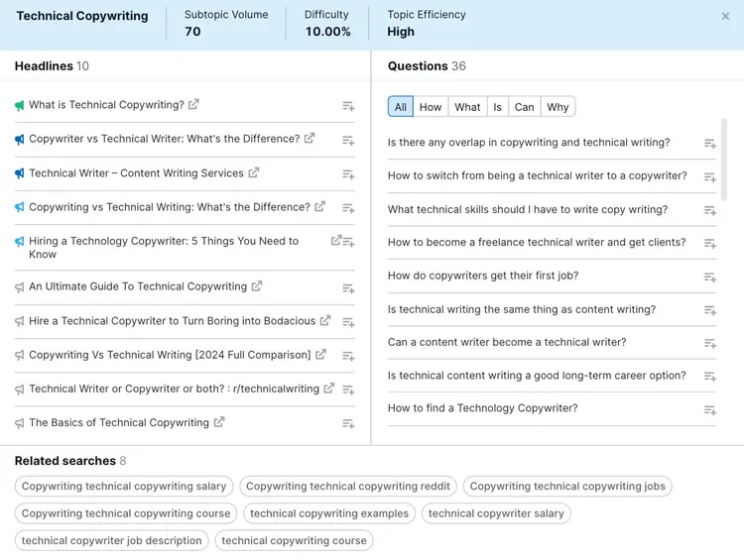Add freelance technical writer question to list
Viewport: 744px width, 560px height.
coord(710,244)
